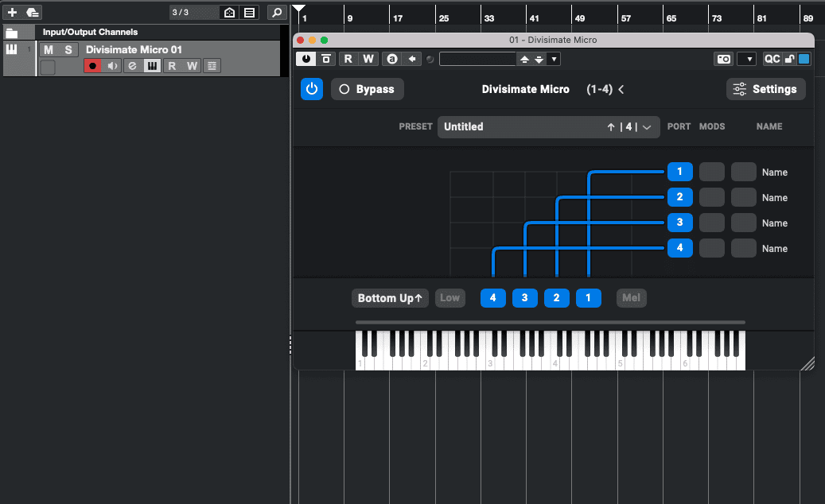
Task: Click voice button 1 in bottom row
Action: point(588,298)
